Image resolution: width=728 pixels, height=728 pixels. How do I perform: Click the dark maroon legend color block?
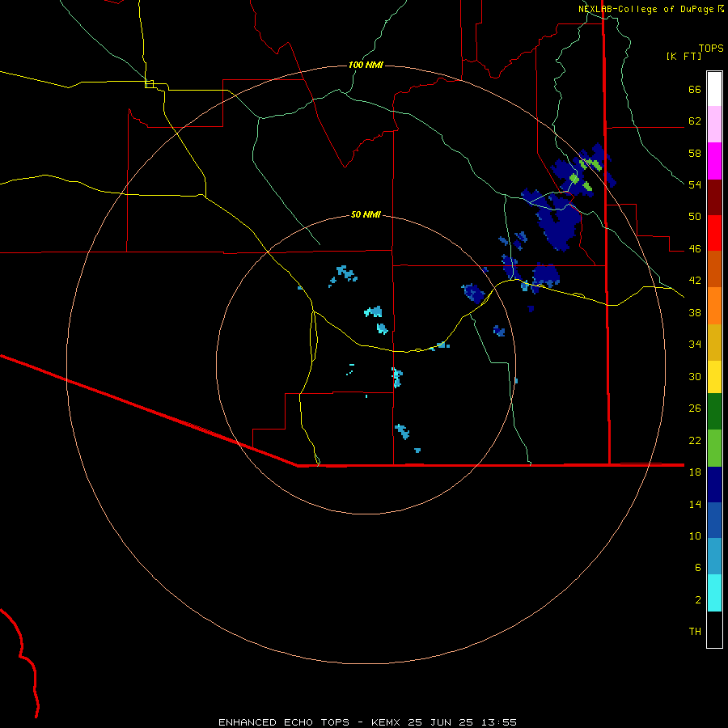714,197
